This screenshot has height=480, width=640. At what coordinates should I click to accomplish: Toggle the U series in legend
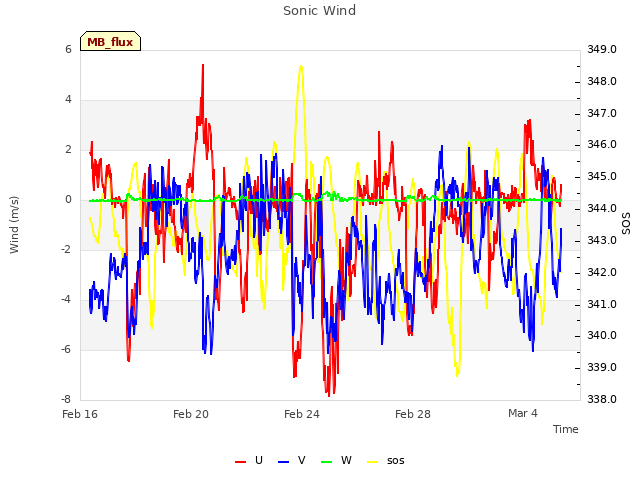point(249,460)
